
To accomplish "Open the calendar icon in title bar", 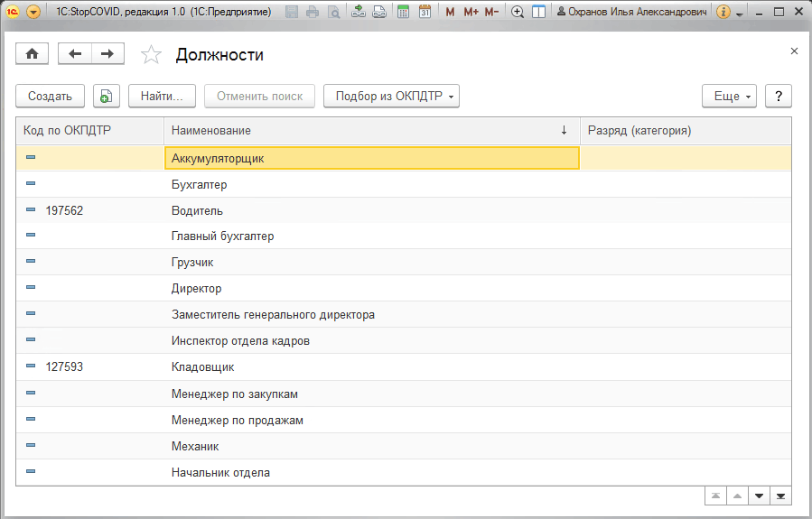I will [x=425, y=12].
